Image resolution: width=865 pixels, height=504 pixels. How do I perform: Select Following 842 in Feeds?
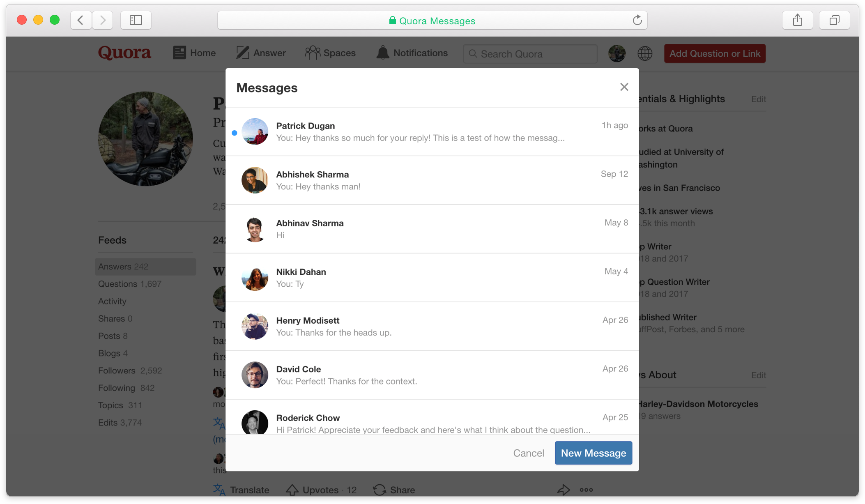pos(127,388)
